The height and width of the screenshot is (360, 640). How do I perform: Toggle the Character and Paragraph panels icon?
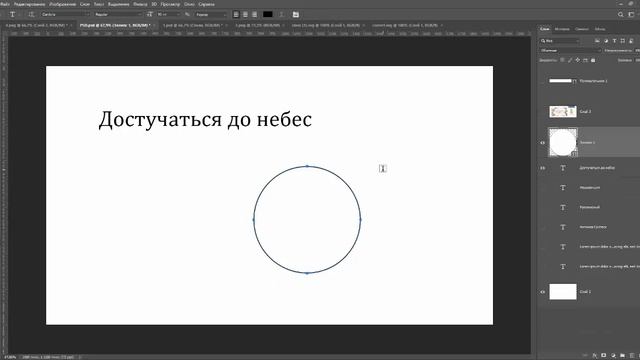click(296, 14)
